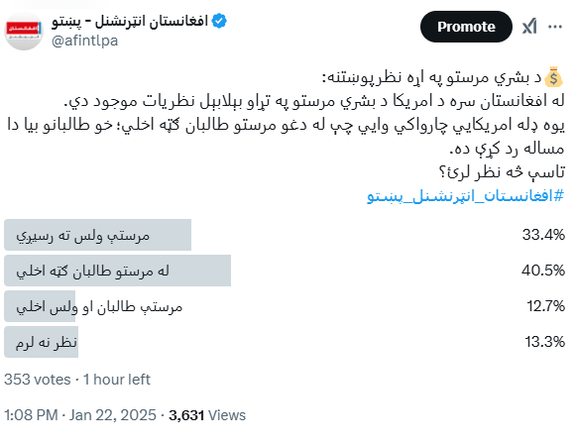
Task: Click the 1 hour left text
Action: 117,379
